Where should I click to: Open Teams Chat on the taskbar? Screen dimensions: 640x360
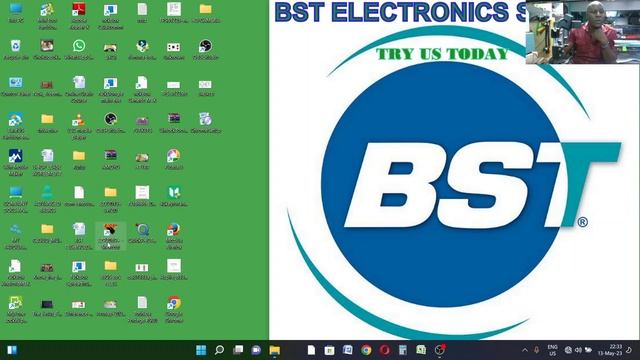[256, 350]
